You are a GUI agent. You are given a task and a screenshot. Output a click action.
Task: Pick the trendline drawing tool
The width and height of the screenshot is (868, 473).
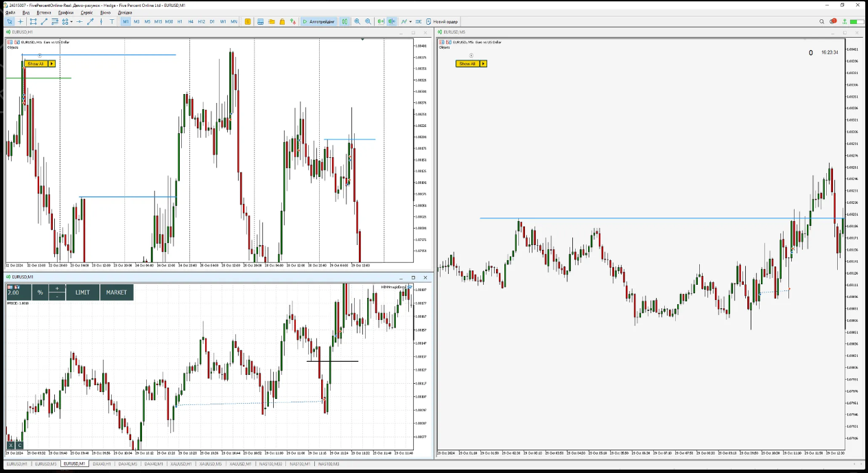coord(45,22)
